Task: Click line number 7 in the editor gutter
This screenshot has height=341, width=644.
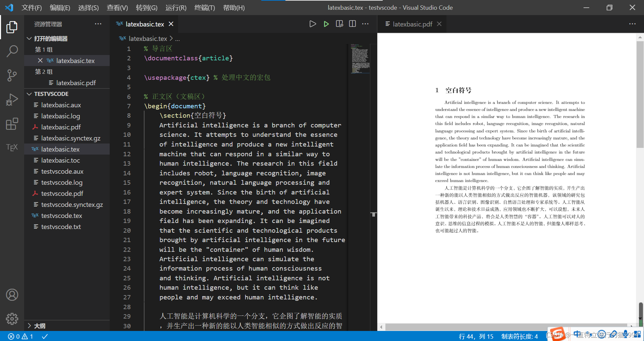Action: click(x=129, y=106)
